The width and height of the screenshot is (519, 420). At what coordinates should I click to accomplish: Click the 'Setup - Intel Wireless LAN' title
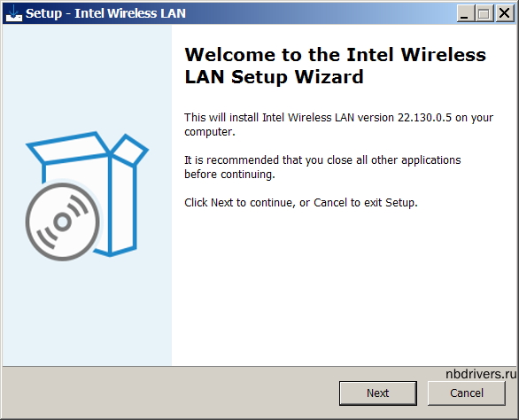pos(105,13)
